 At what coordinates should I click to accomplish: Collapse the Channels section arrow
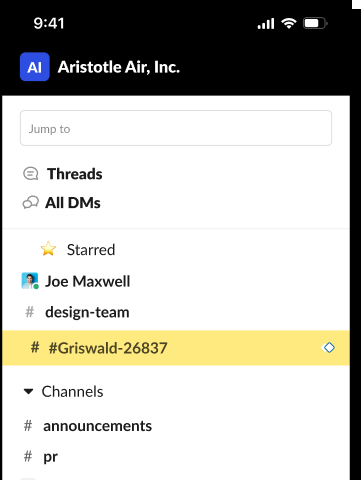[x=29, y=391]
